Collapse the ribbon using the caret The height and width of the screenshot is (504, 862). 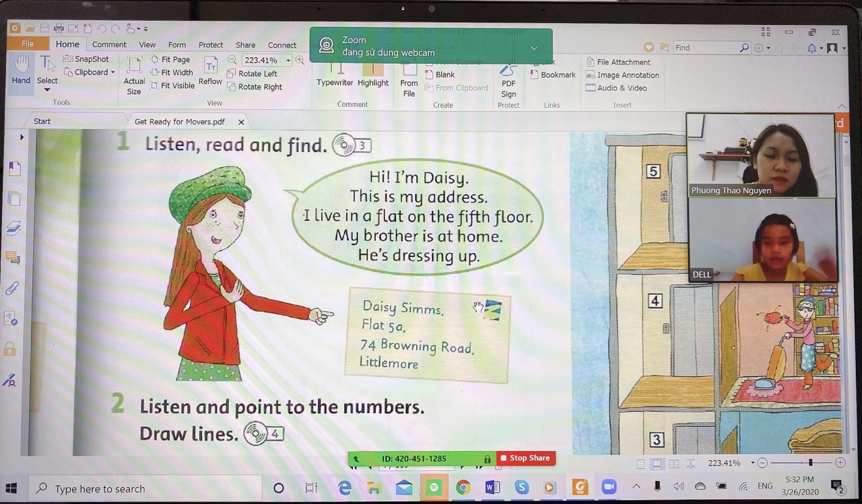842,106
